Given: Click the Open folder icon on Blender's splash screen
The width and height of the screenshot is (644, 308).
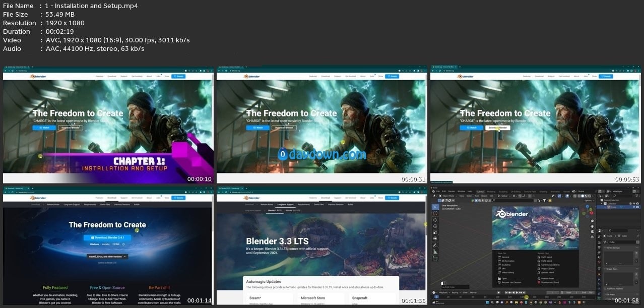Looking at the screenshot, I should 499,278.
